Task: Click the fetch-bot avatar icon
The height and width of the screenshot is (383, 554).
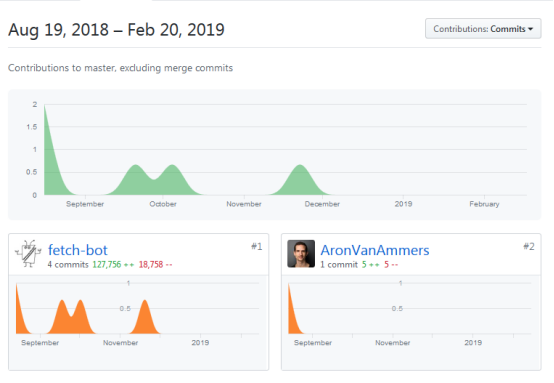Action: pos(28,254)
